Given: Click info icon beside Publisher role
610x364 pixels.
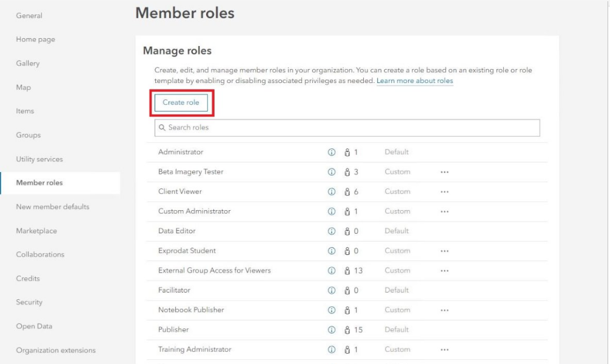Looking at the screenshot, I should [332, 329].
